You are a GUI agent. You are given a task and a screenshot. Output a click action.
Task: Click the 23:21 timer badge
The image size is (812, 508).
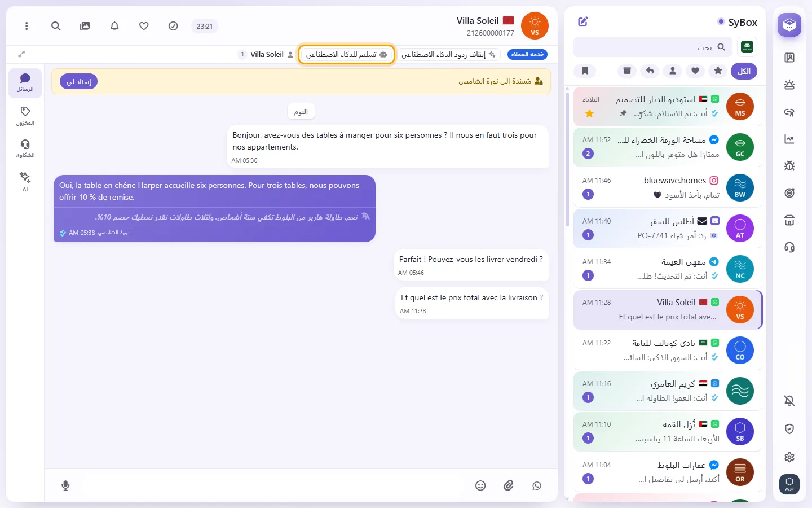click(205, 26)
